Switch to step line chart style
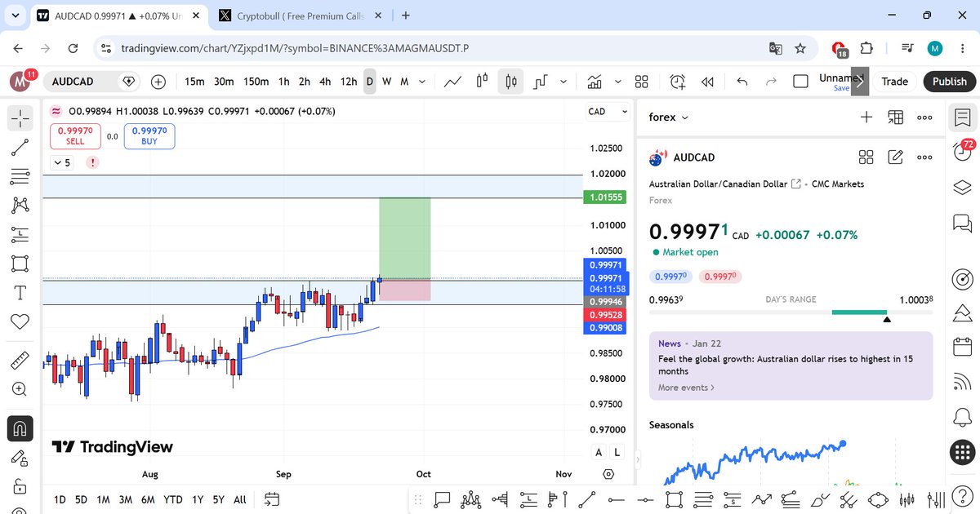 [540, 82]
